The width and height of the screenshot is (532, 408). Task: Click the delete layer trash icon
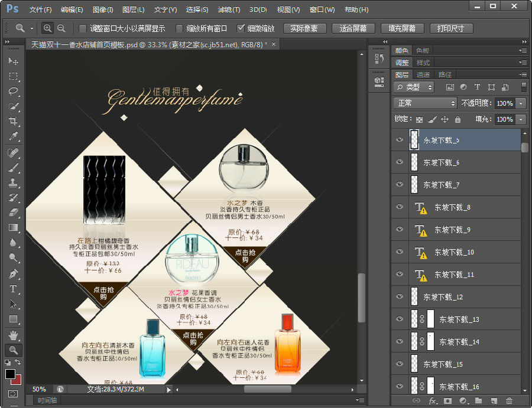pos(509,401)
